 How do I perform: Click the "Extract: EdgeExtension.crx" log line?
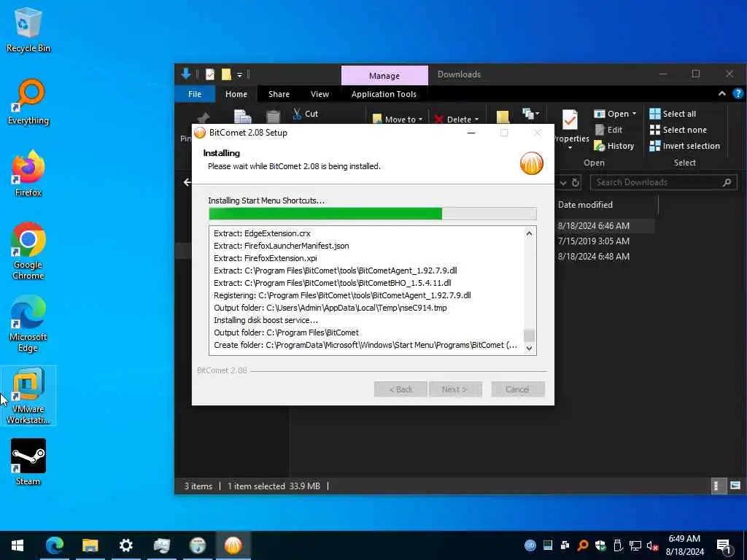[x=262, y=233]
